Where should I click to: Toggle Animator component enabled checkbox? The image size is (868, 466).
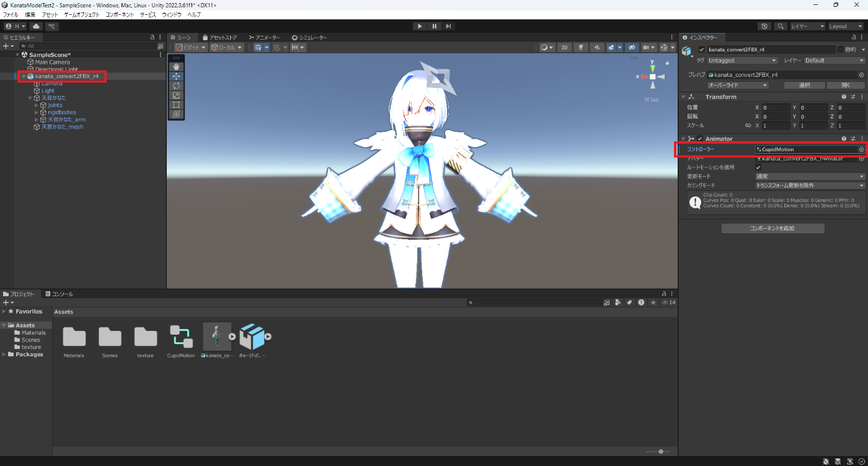700,139
